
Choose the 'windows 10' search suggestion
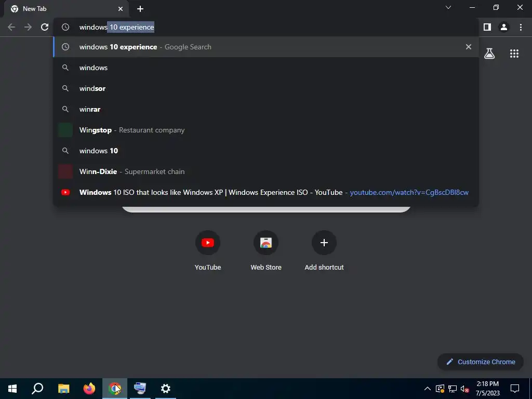pos(266,151)
